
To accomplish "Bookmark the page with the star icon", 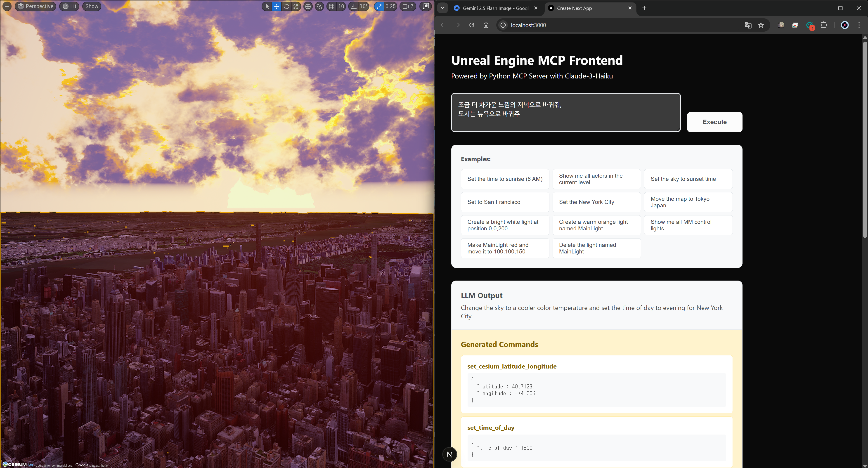I will pyautogui.click(x=761, y=25).
